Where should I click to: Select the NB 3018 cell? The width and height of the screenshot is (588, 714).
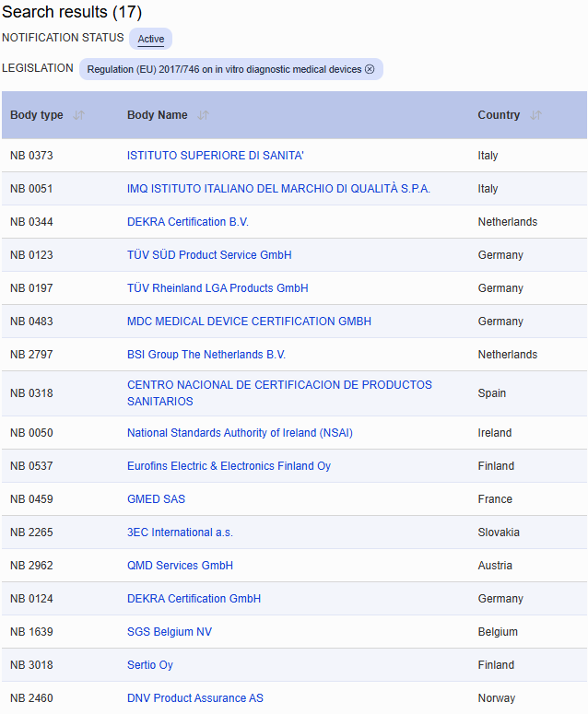pyautogui.click(x=31, y=665)
